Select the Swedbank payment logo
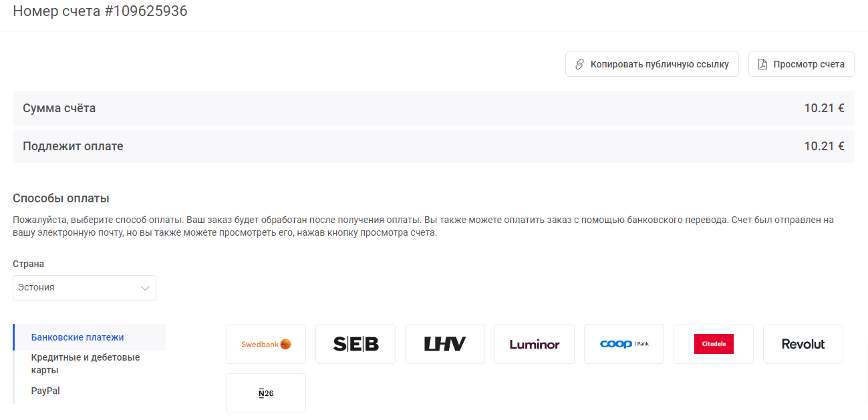 point(266,344)
